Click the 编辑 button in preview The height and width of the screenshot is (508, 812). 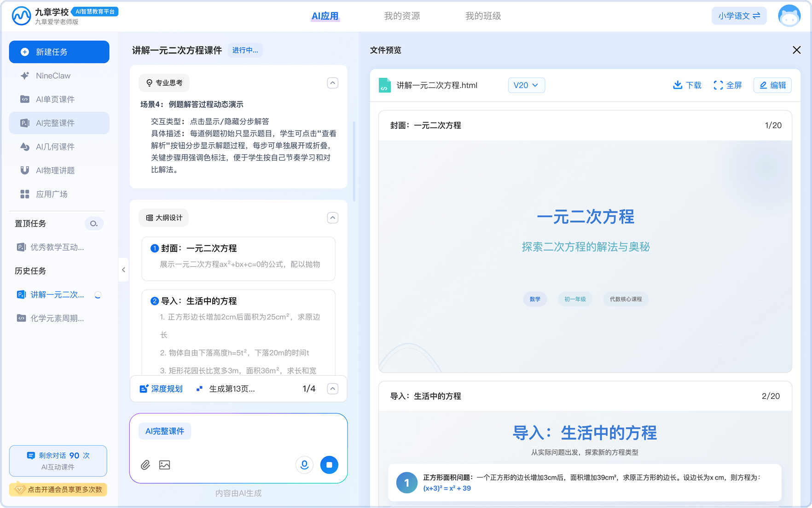pyautogui.click(x=772, y=85)
